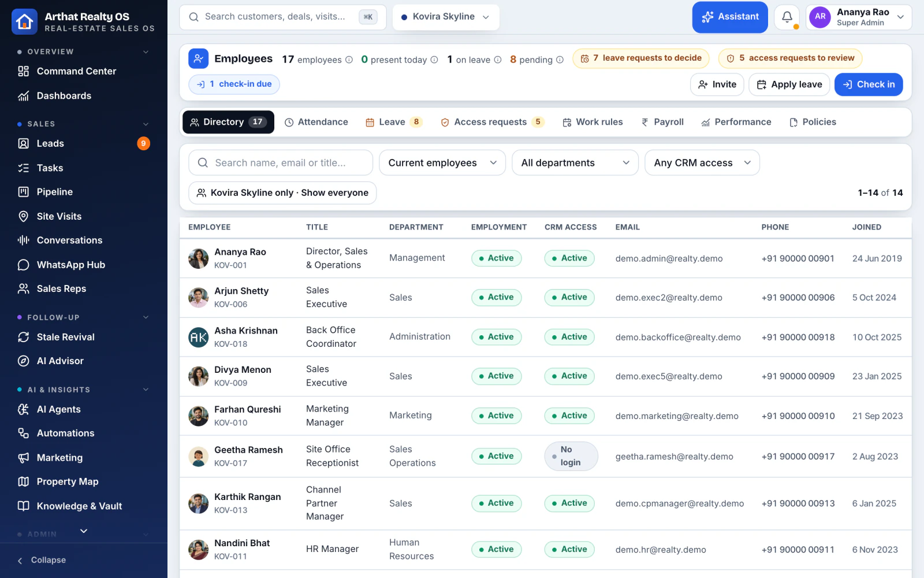
Task: Click 7 leave requests to decide
Action: point(641,58)
